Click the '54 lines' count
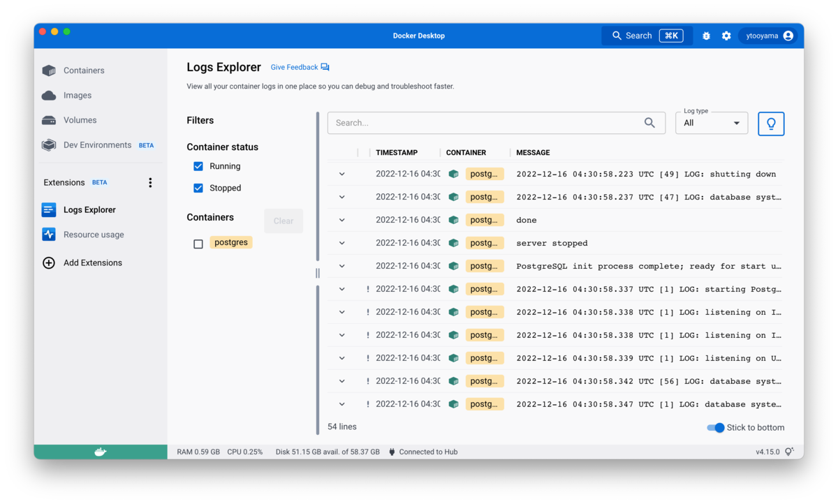 pos(342,427)
